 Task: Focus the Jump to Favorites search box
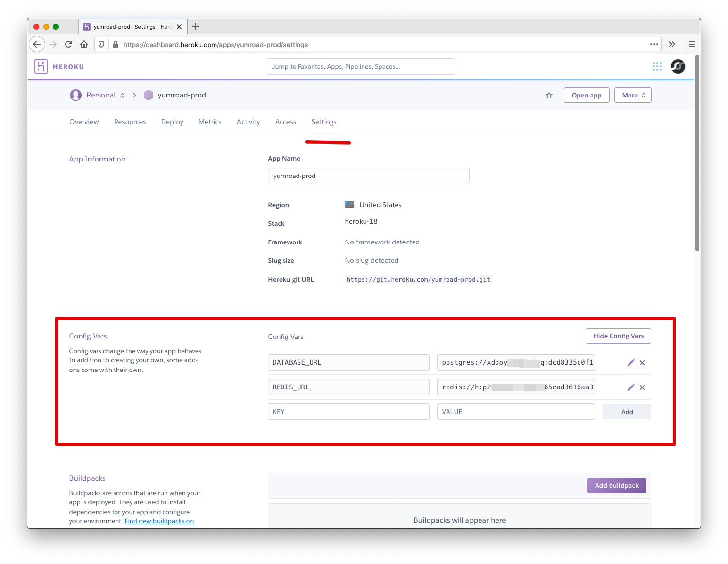coord(361,66)
